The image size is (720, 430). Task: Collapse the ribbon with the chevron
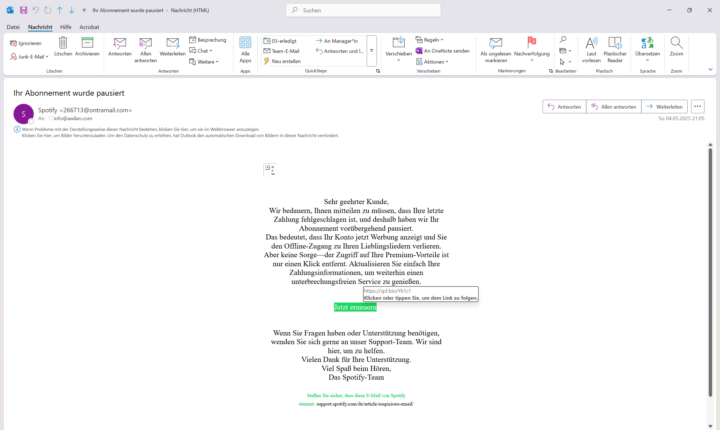coord(710,70)
